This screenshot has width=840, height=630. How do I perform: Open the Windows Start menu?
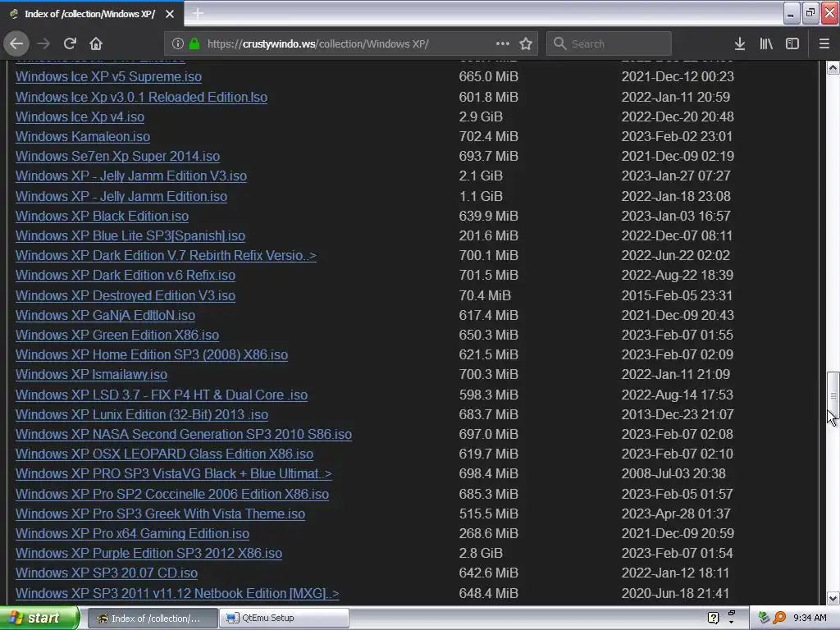pyautogui.click(x=39, y=618)
